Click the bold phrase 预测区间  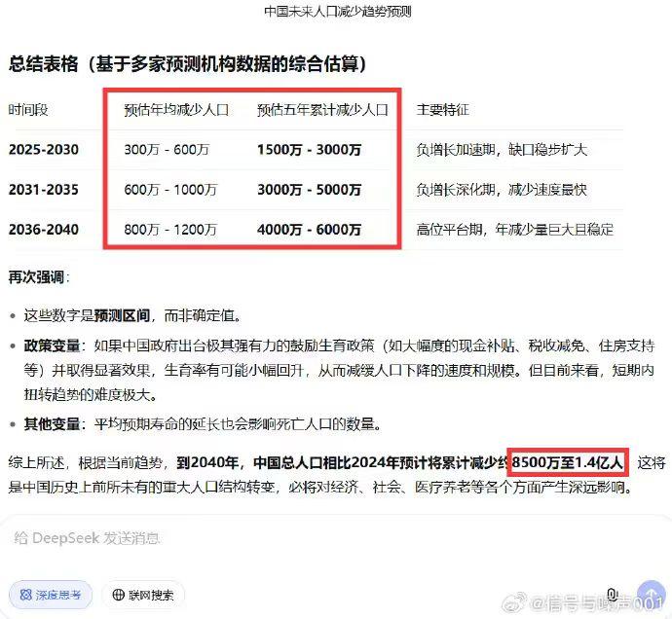(122, 315)
